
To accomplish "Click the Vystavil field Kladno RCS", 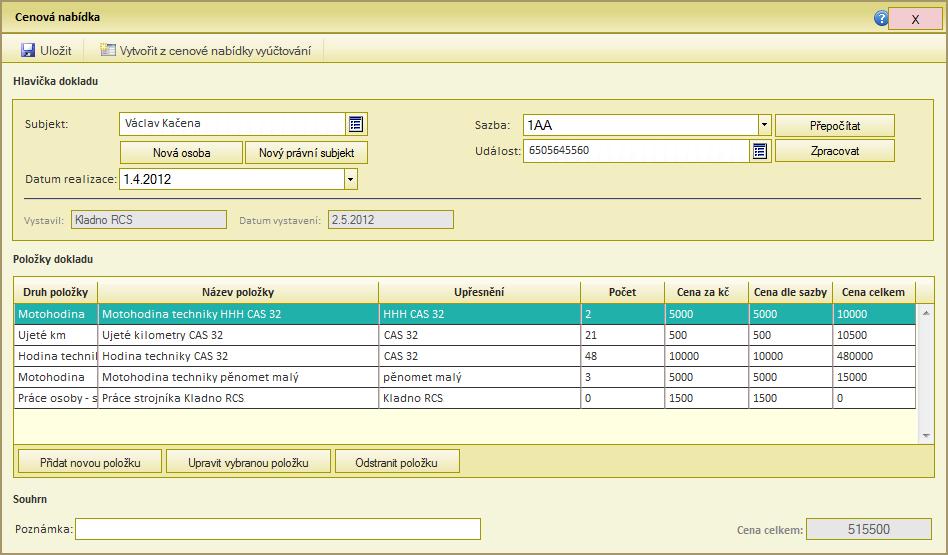I will pyautogui.click(x=149, y=219).
